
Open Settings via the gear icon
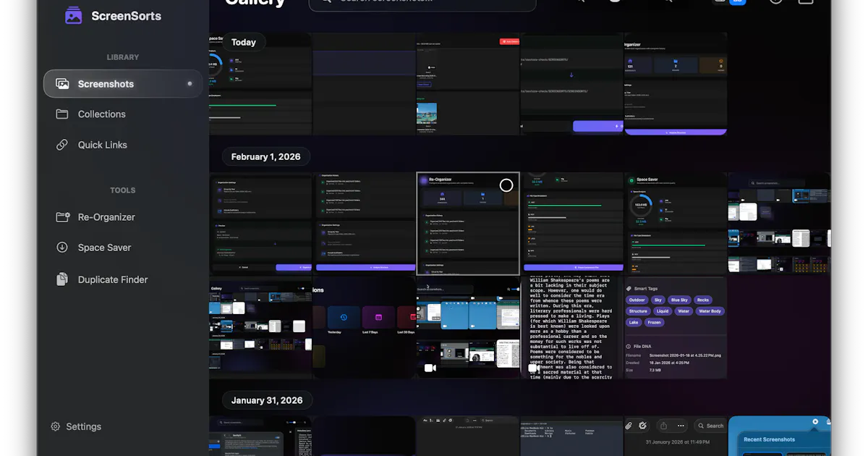pyautogui.click(x=56, y=426)
